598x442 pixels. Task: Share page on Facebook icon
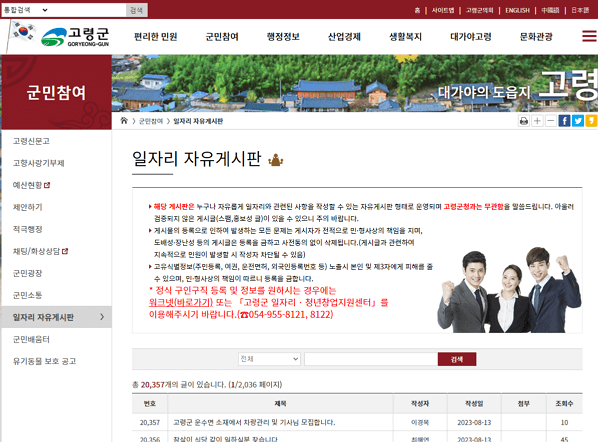(x=564, y=121)
